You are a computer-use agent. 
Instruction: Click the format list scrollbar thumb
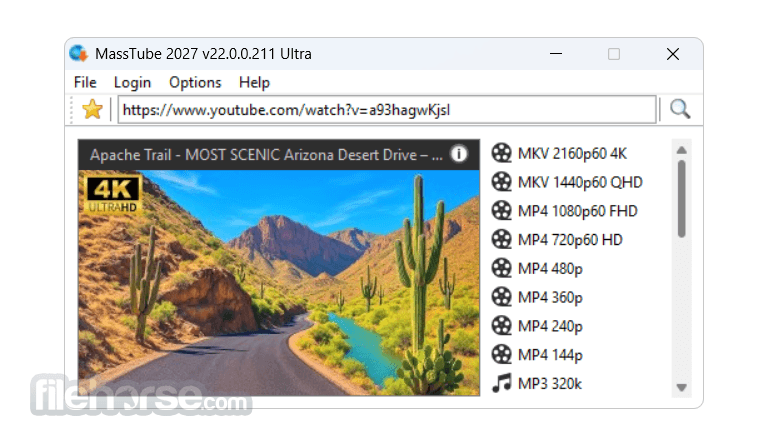[x=681, y=199]
